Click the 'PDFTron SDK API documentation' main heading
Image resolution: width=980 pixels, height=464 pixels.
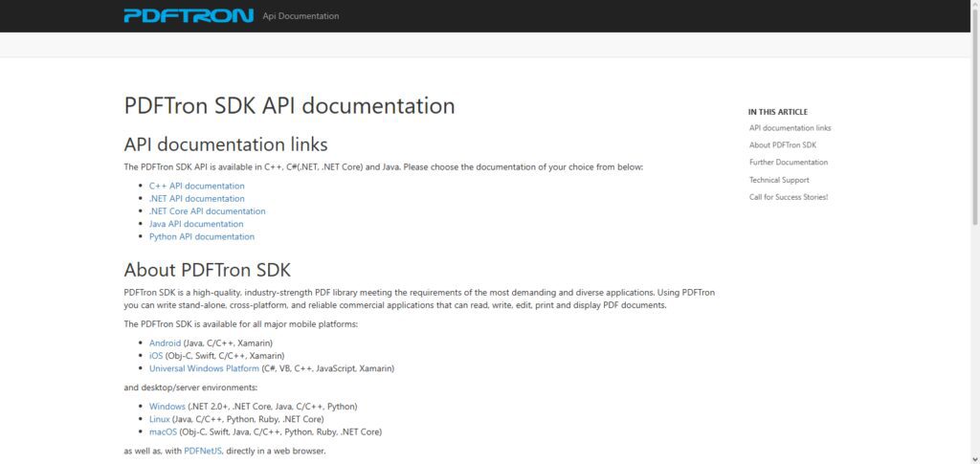tap(289, 105)
